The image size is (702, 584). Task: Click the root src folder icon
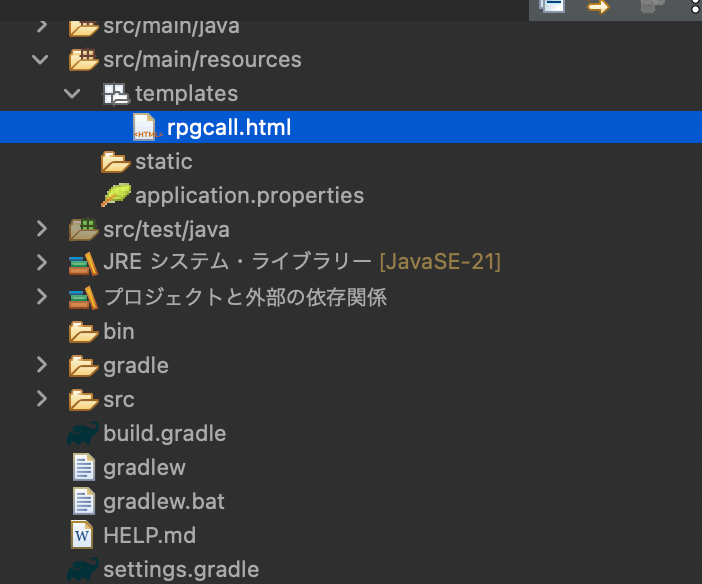click(x=83, y=400)
